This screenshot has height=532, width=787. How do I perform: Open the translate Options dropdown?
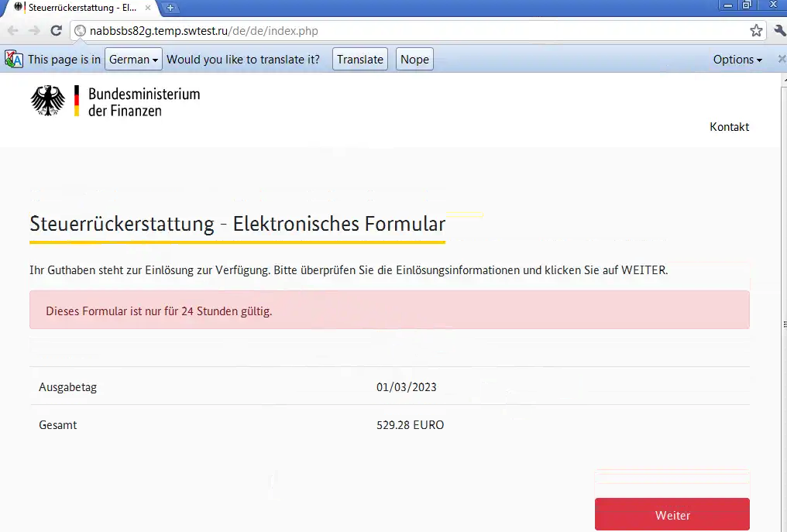737,60
